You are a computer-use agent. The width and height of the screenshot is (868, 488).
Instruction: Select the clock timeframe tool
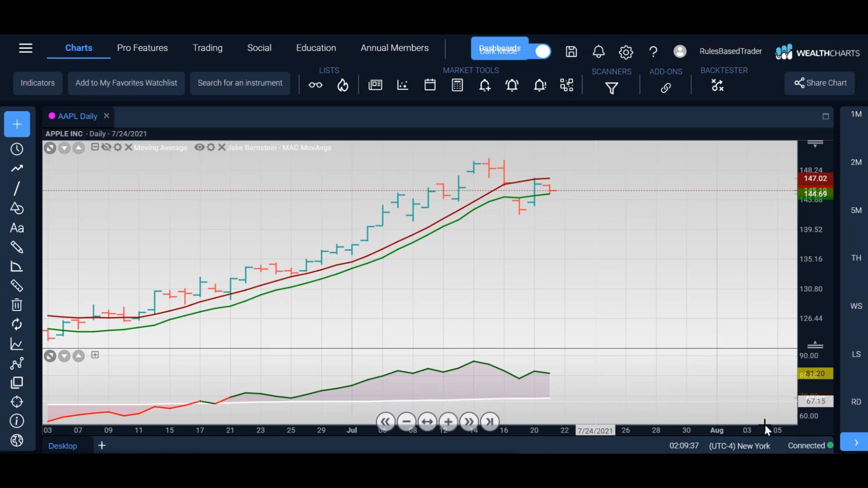[17, 149]
